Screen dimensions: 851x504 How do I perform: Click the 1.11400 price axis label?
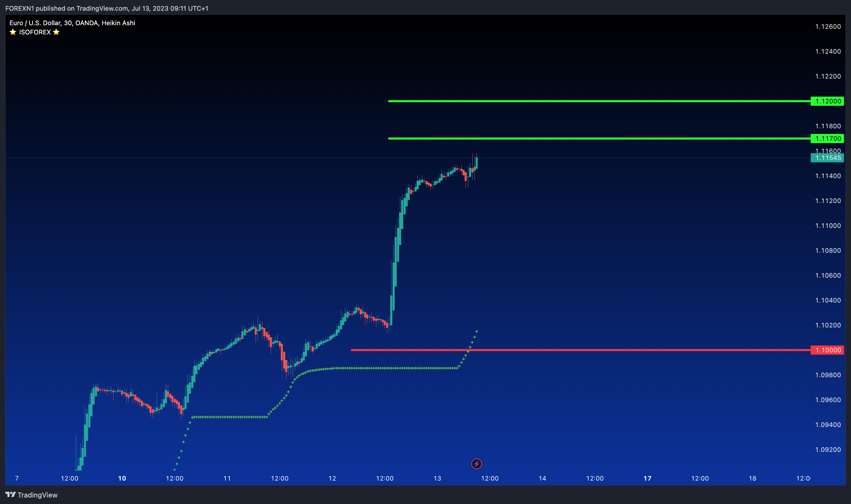click(x=828, y=176)
